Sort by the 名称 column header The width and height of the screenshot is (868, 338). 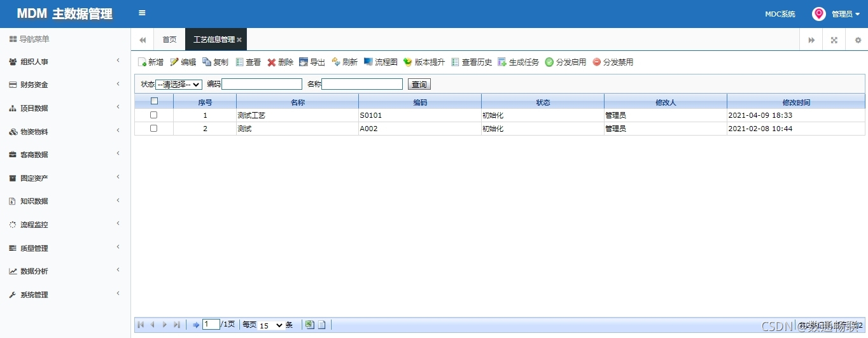297,102
